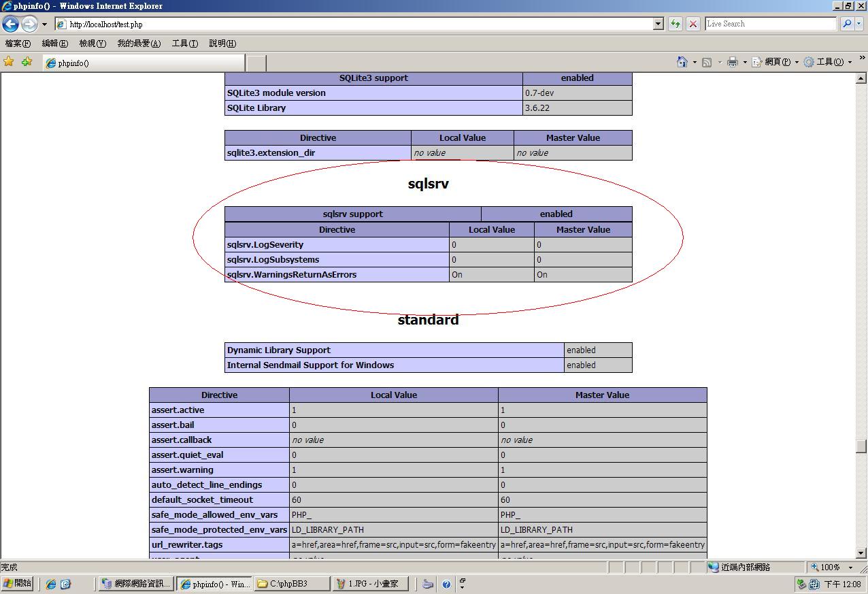Click the RSS feeds icon

pos(707,62)
